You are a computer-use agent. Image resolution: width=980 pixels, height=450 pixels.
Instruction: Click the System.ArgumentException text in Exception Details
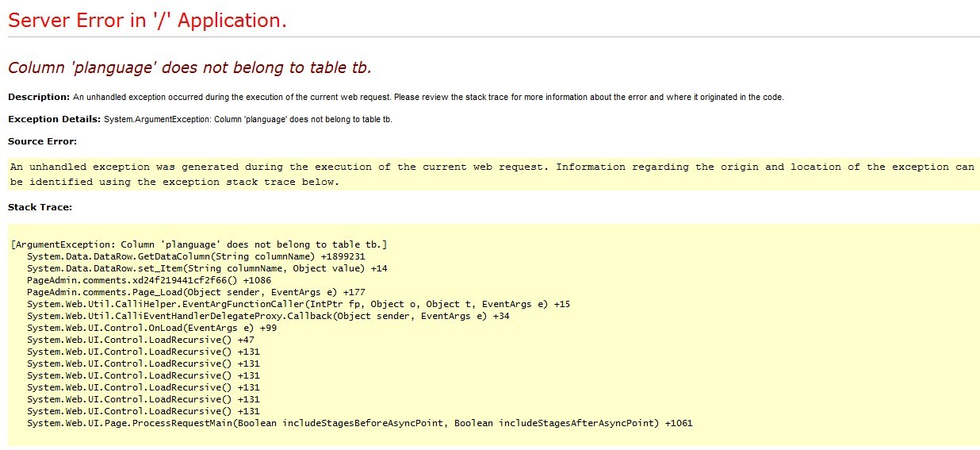pos(247,119)
